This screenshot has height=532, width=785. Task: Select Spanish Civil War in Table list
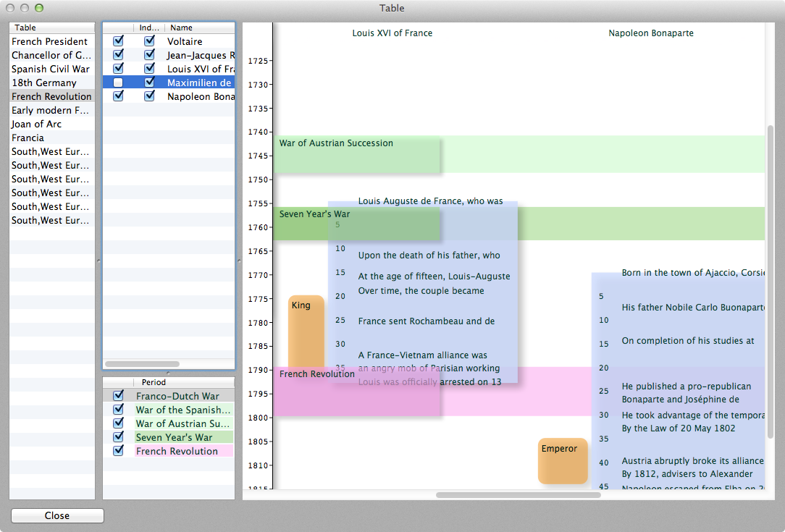pos(51,69)
